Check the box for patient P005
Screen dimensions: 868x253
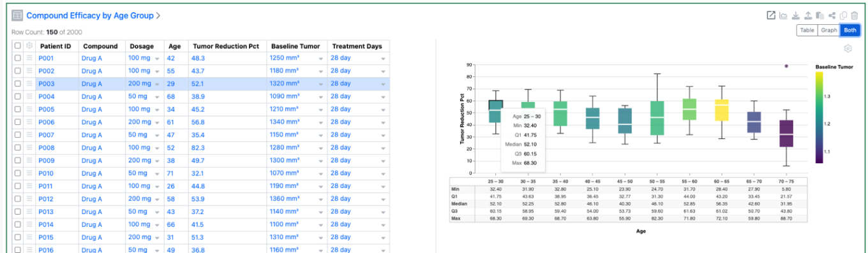pos(18,109)
